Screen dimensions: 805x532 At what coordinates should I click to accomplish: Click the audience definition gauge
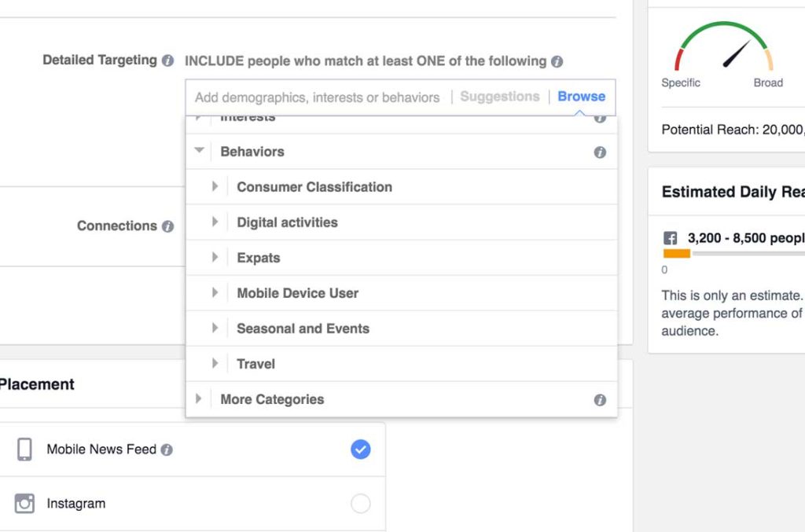723,46
